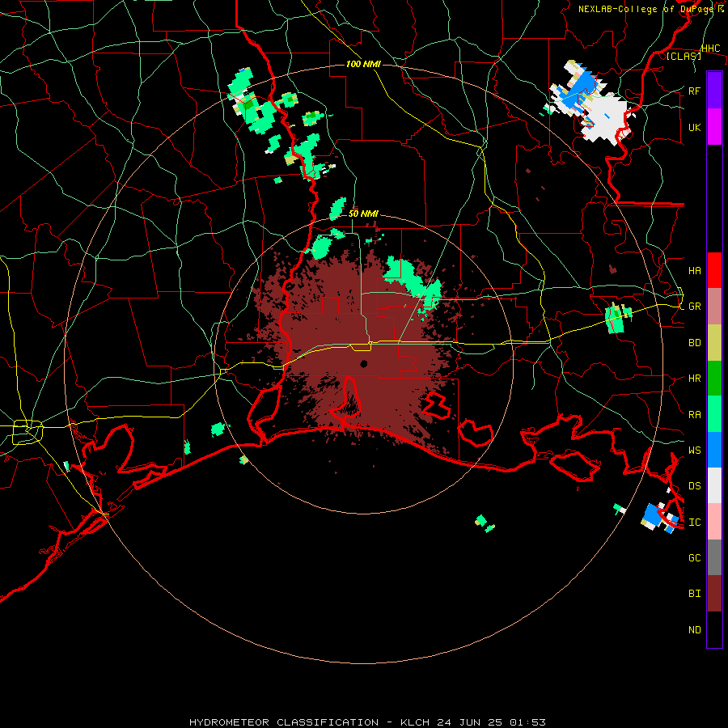Click the BI brown legend swatch
728x728 pixels.
[x=714, y=594]
